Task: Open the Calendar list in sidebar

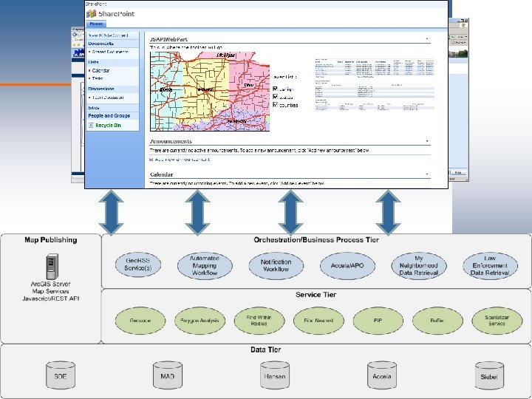Action: 100,71
